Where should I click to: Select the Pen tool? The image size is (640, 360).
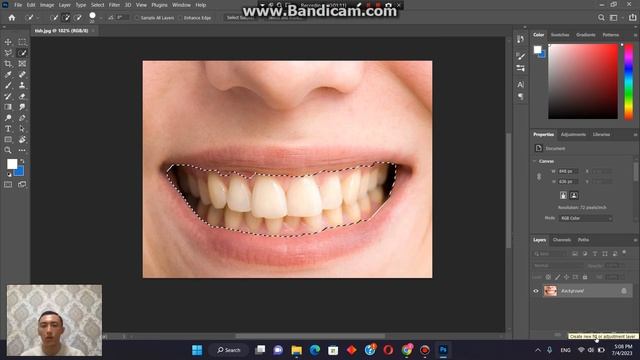22,118
